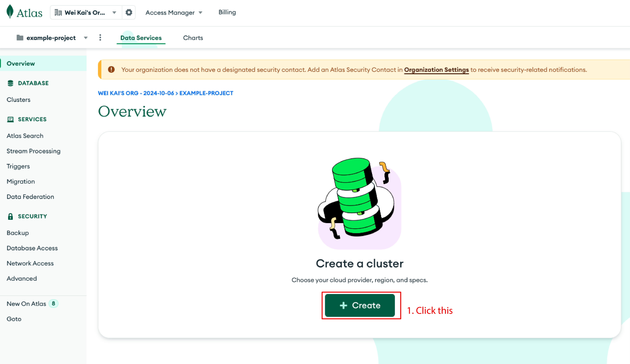Image resolution: width=630 pixels, height=364 pixels.
Task: Click EXAMPLE-PROJECT breadcrumb link
Action: pyautogui.click(x=206, y=93)
